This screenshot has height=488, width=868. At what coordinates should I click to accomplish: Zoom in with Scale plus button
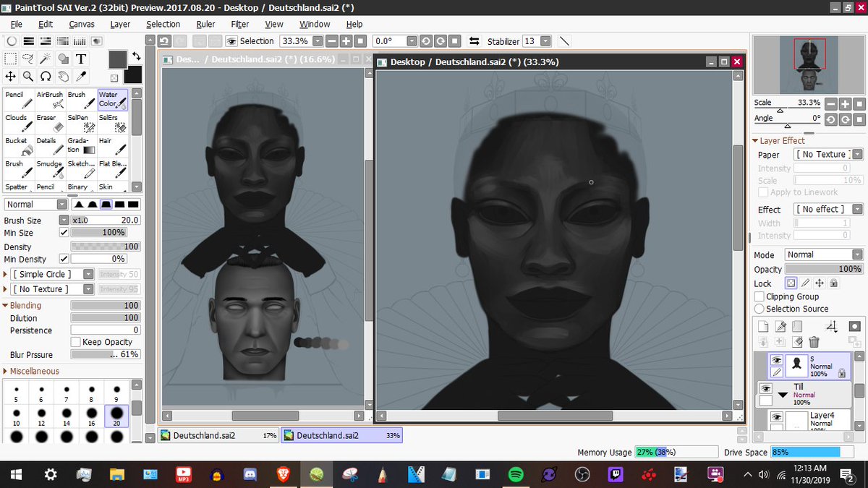pos(845,103)
